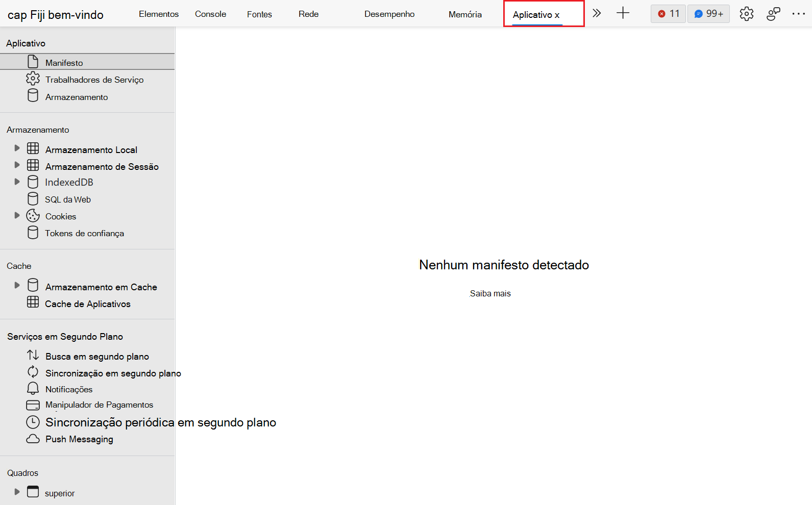Switch to the Desempenho tab
812x505 pixels.
pyautogui.click(x=389, y=14)
